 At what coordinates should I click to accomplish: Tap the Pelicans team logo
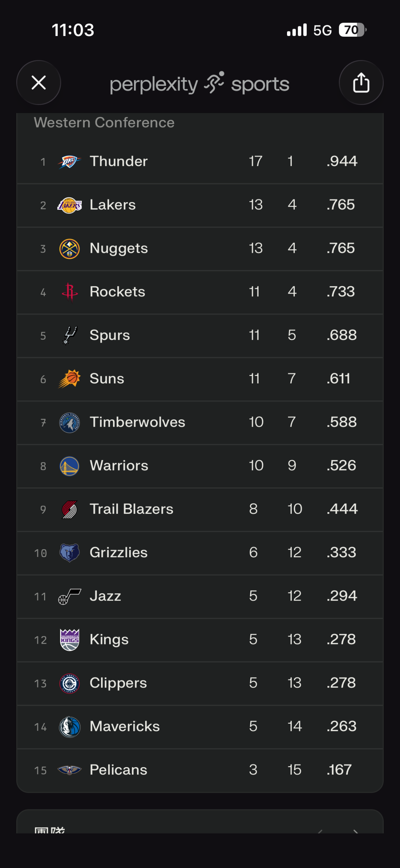[x=69, y=770]
